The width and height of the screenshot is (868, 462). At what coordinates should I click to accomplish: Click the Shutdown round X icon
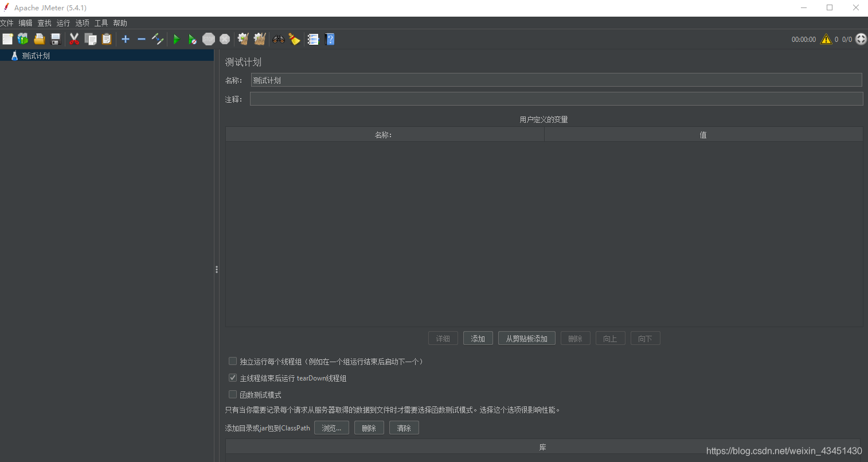tap(225, 39)
